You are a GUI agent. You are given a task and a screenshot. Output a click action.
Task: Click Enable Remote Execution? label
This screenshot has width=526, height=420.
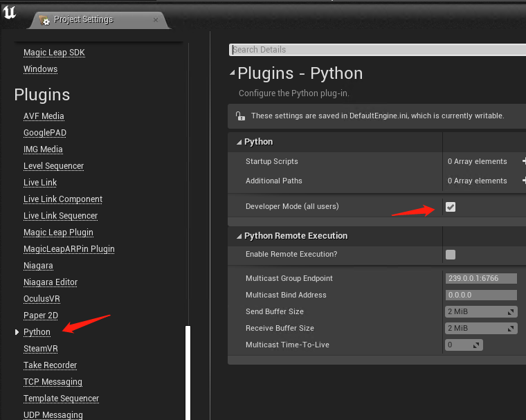[291, 254]
